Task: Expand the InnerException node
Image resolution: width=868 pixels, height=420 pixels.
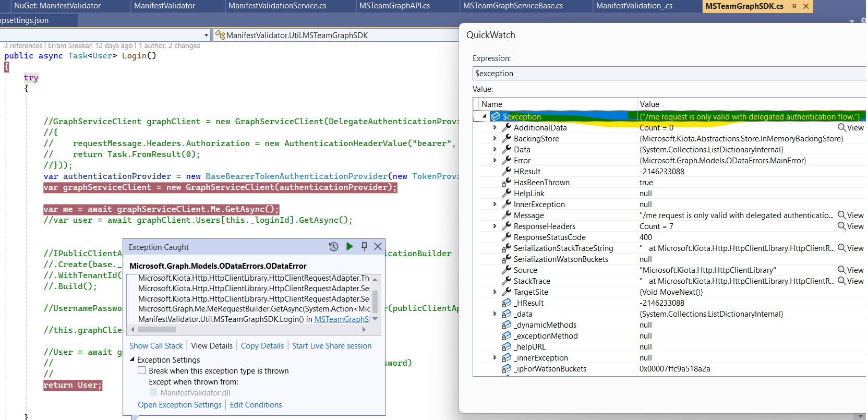Action: tap(495, 204)
